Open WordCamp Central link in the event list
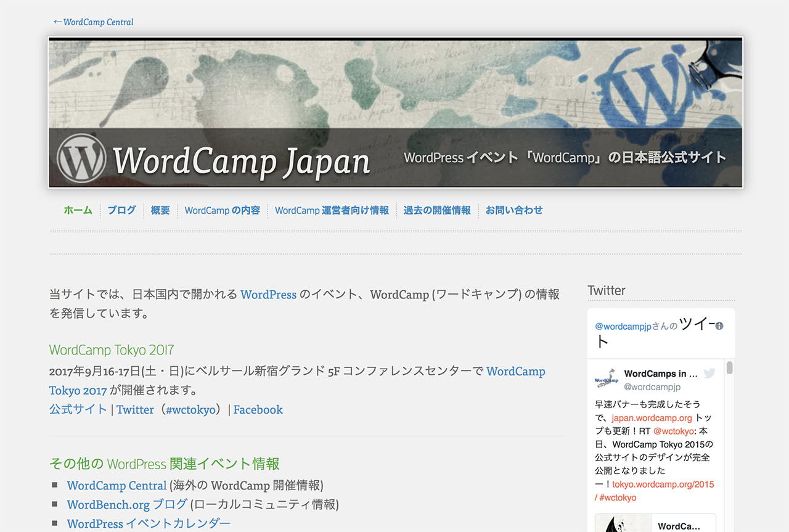The image size is (789, 532). tap(117, 485)
